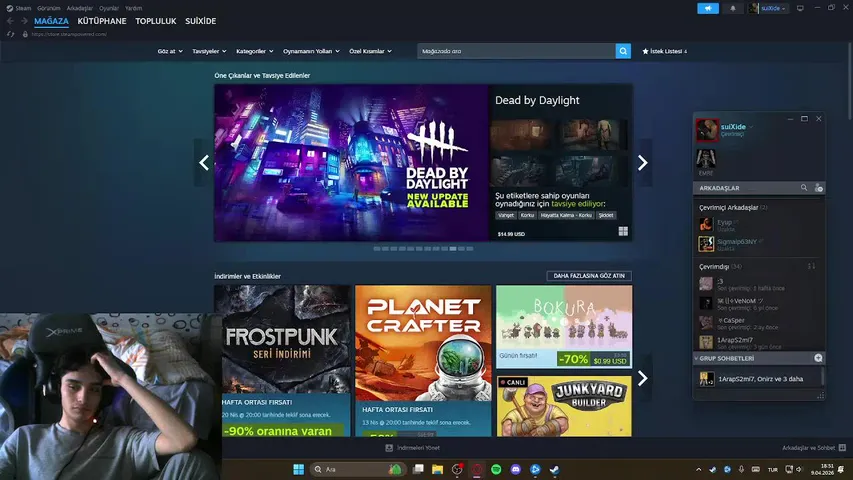Select the highlighted carousel page dot
The image size is (853, 480).
click(453, 249)
